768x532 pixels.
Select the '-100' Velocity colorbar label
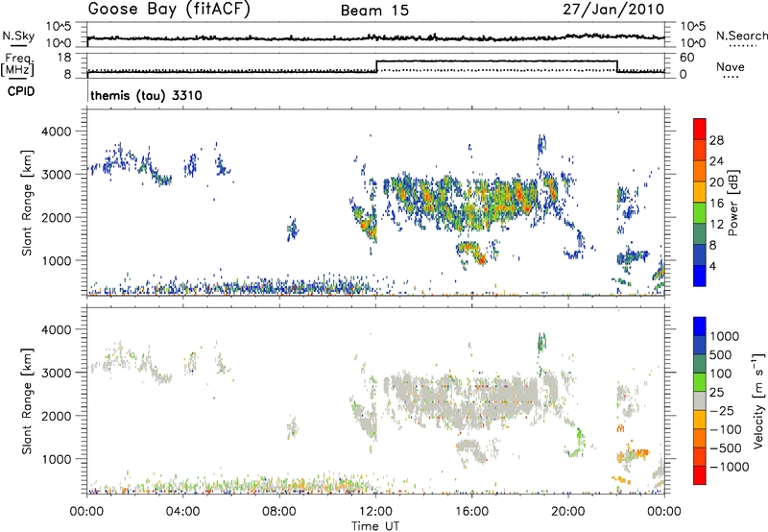pos(726,429)
